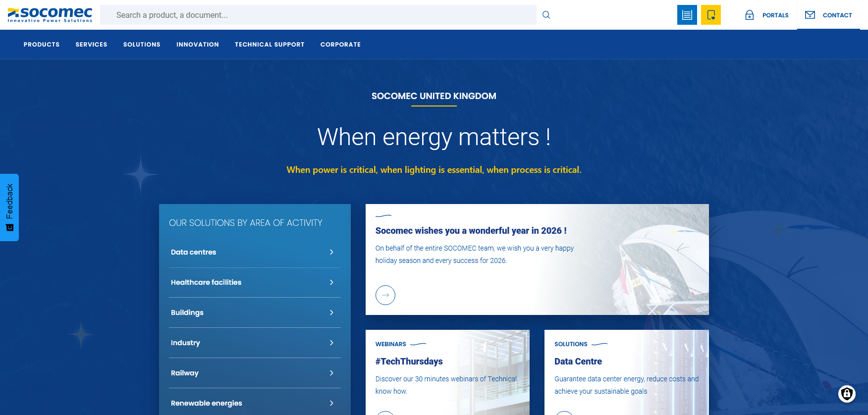Click the cookie privacy lock icon
Image resolution: width=868 pixels, height=415 pixels.
point(847,394)
